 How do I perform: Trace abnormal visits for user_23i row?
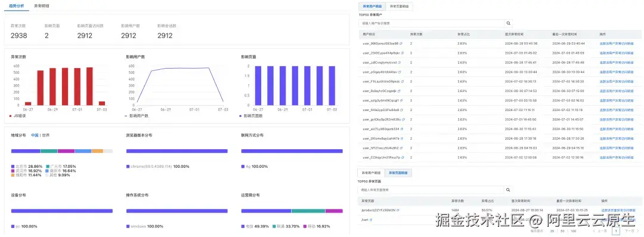coord(617,53)
